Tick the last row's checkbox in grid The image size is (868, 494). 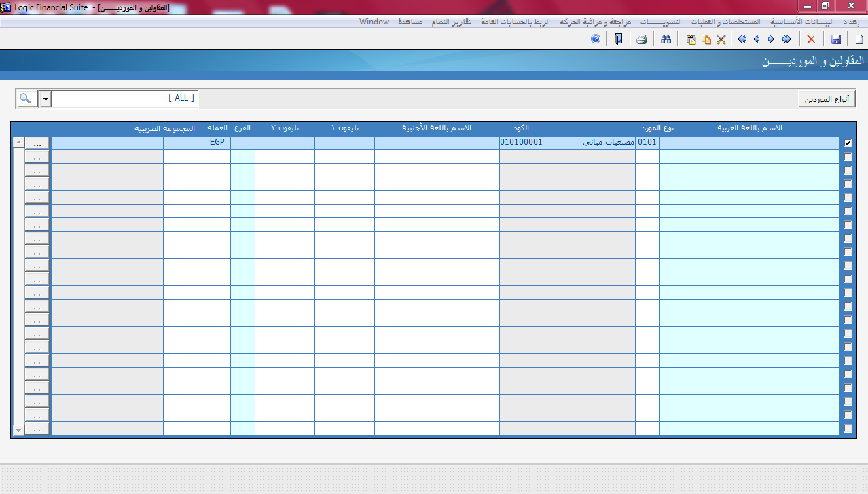pos(848,429)
